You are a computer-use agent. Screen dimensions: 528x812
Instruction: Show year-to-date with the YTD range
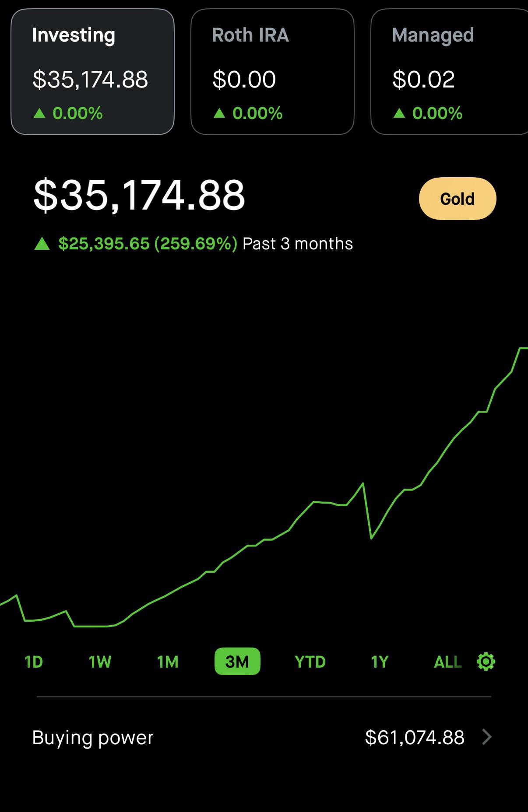(310, 661)
